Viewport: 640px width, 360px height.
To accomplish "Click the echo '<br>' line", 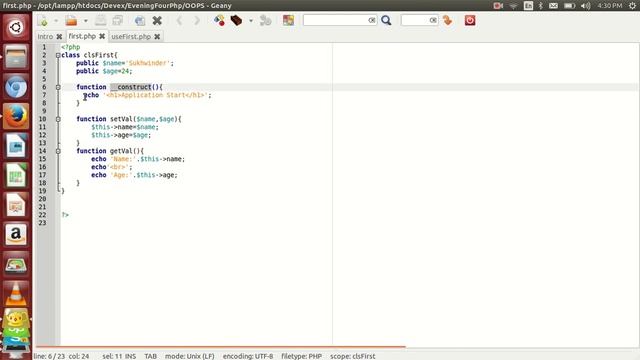I will pos(112,167).
